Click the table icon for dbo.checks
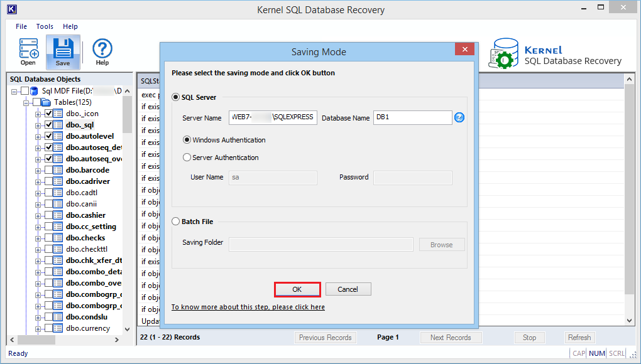Screen dimensions: 641x364 pos(58,237)
